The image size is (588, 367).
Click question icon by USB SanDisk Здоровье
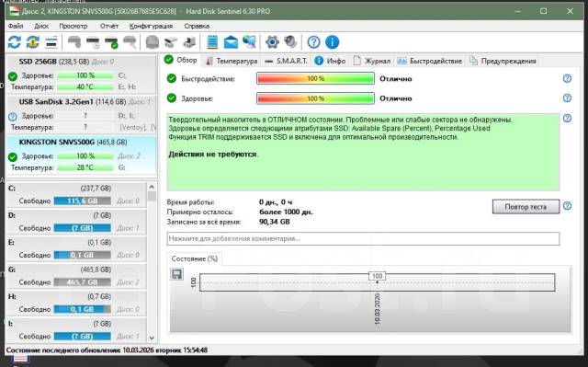pyautogui.click(x=12, y=117)
